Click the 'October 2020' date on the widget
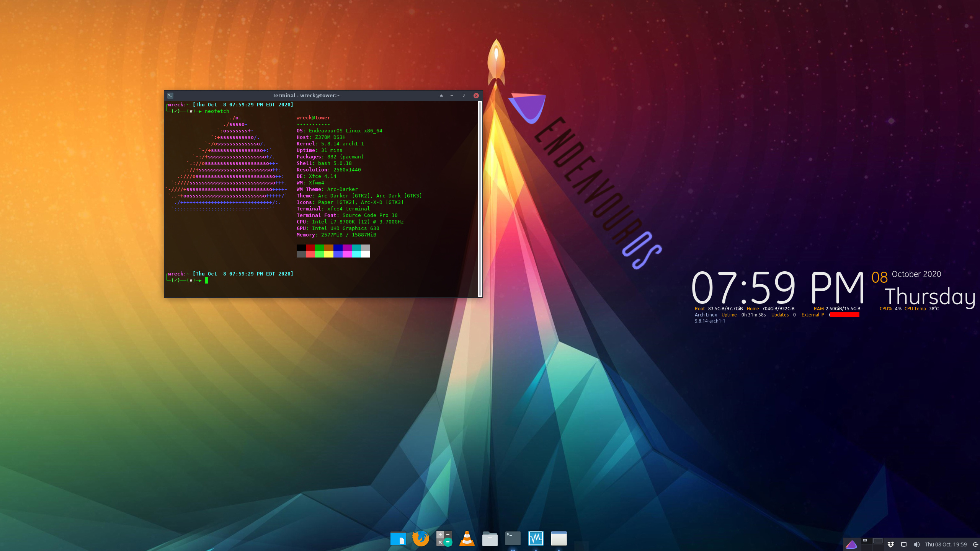 pos(916,274)
